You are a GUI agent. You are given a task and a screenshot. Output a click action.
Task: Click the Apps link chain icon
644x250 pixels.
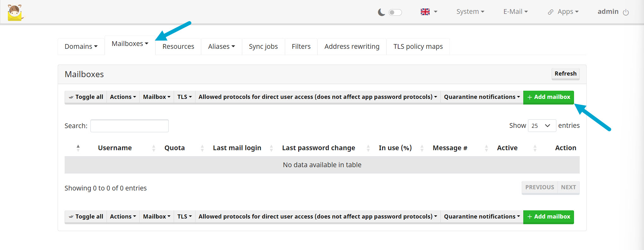550,12
